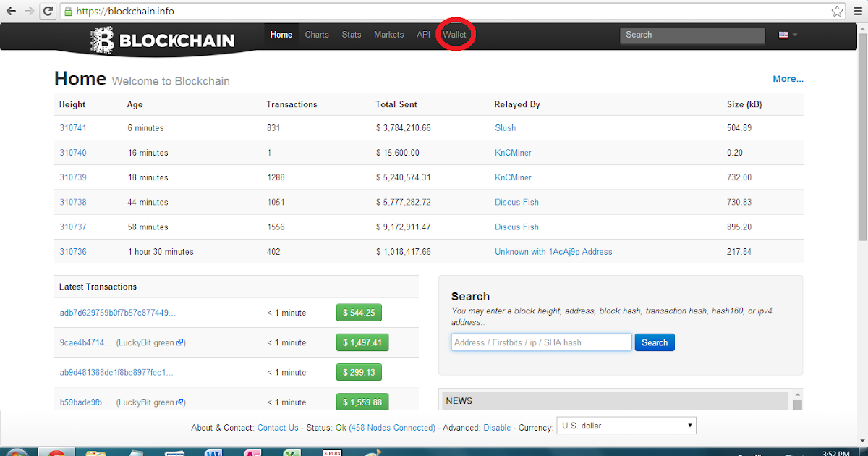Image resolution: width=868 pixels, height=456 pixels.
Task: Open the Charts menu item
Action: coord(317,35)
